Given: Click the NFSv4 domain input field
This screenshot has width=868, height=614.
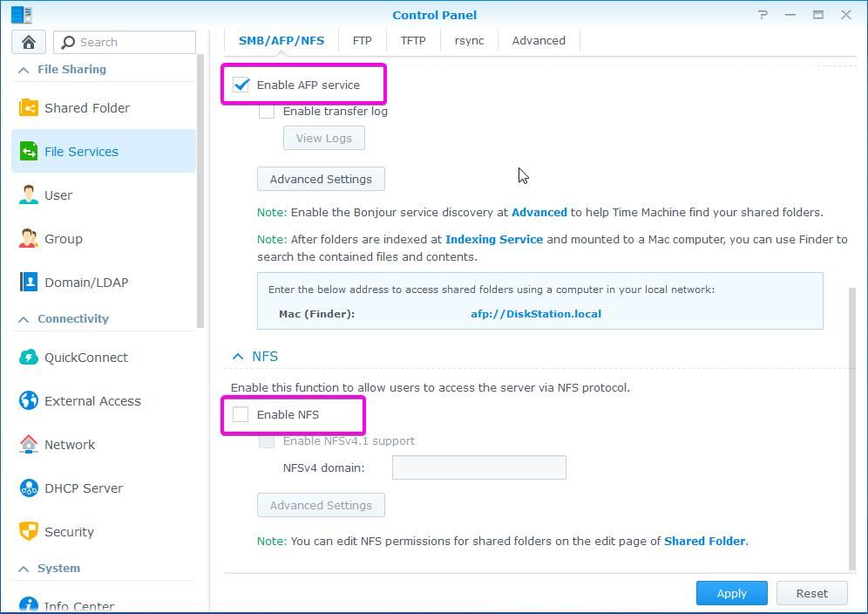Looking at the screenshot, I should (x=479, y=467).
